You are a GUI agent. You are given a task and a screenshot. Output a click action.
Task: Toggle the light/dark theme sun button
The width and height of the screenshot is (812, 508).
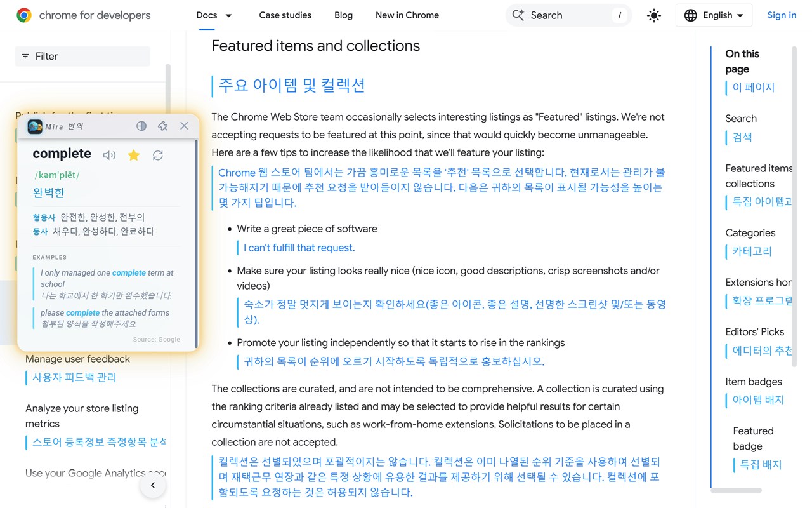point(654,15)
